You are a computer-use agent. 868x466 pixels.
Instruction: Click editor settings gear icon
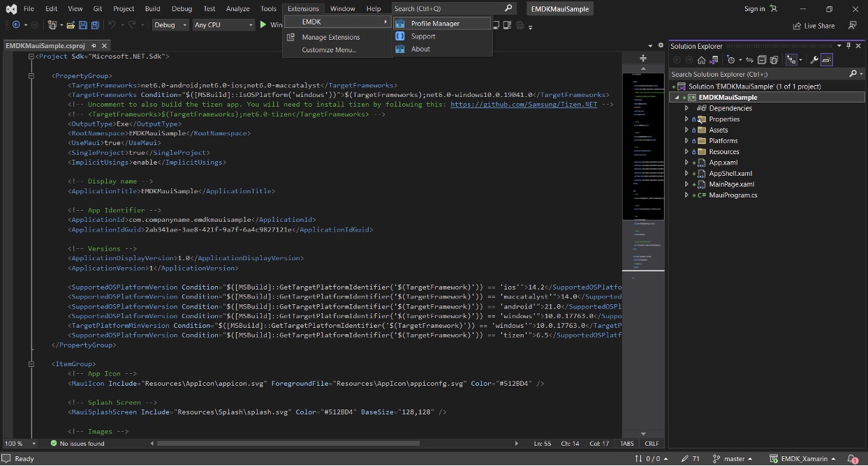pyautogui.click(x=661, y=45)
